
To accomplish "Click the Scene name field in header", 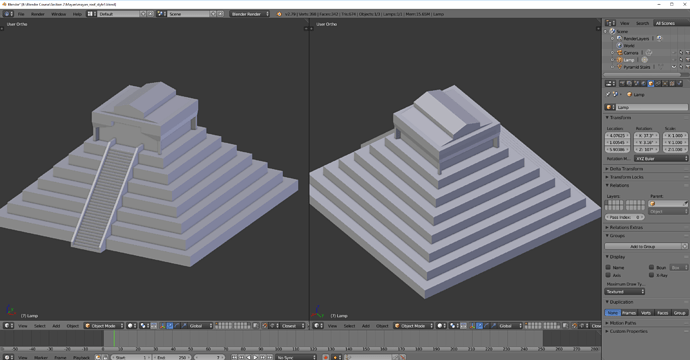I will (x=188, y=14).
